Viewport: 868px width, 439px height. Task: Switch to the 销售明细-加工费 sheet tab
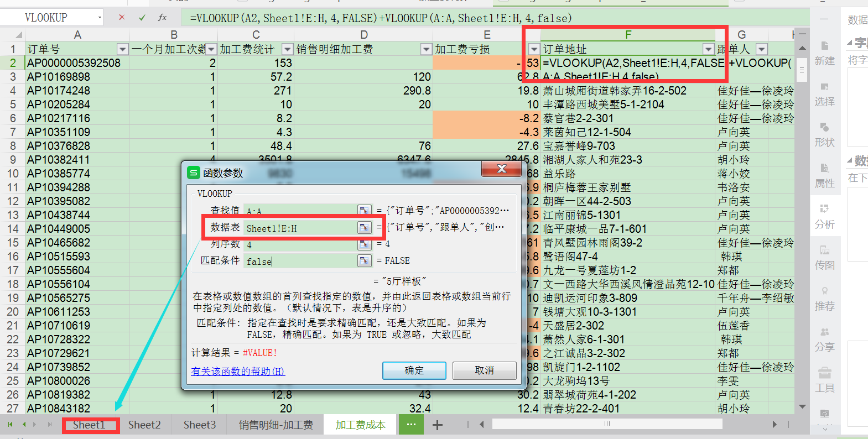(x=276, y=425)
